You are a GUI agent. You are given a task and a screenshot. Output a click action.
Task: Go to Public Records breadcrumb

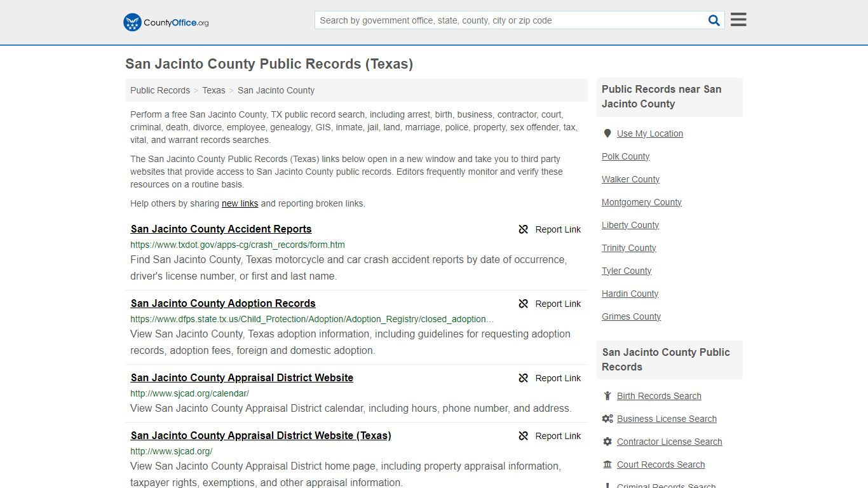(160, 90)
